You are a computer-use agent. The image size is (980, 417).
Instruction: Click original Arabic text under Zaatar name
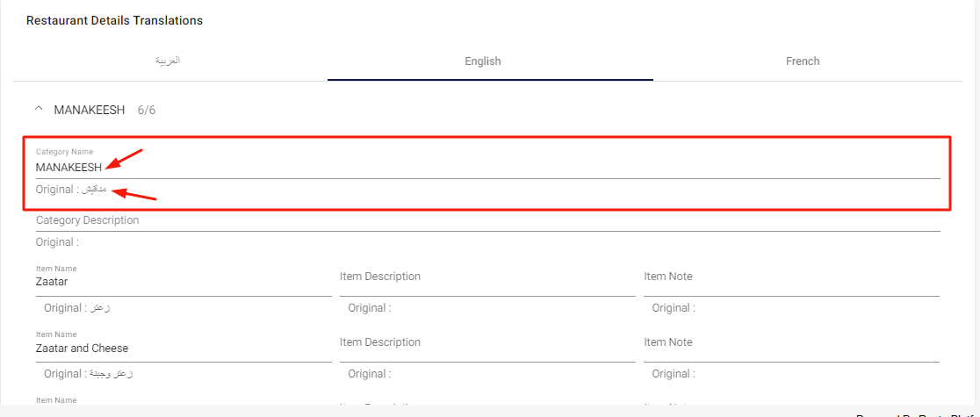click(101, 308)
